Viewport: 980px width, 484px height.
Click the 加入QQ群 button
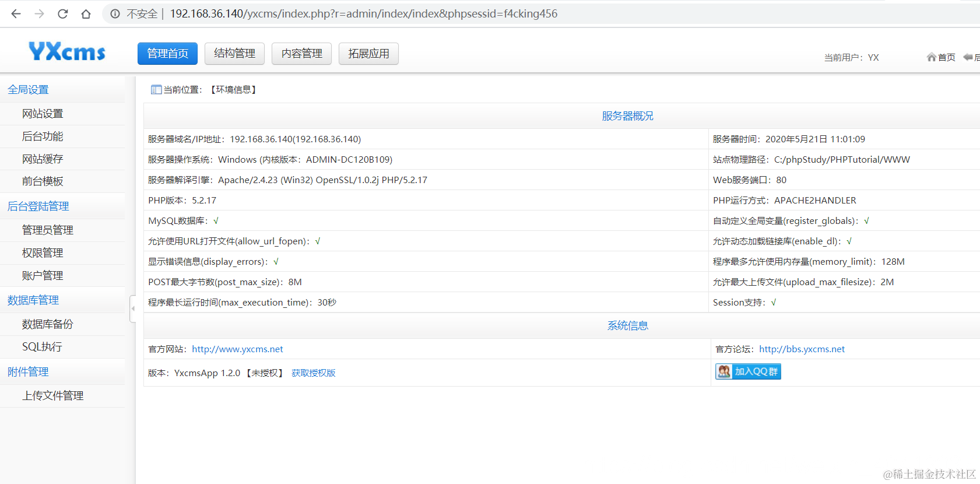tap(748, 371)
